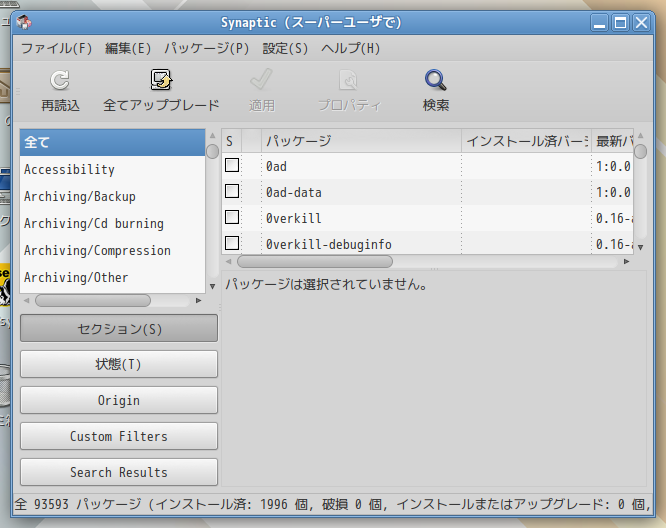
Task: Click section list scroll-right arrow
Action: pos(198,300)
